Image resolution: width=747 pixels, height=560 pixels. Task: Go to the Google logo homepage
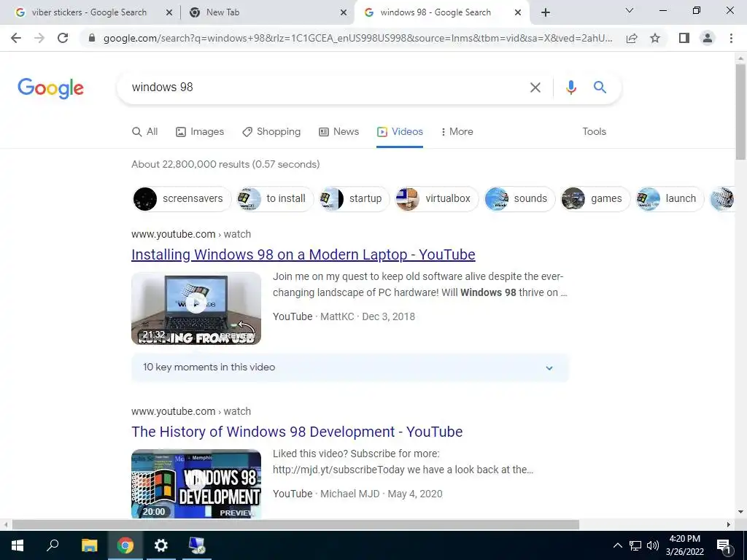click(x=50, y=88)
